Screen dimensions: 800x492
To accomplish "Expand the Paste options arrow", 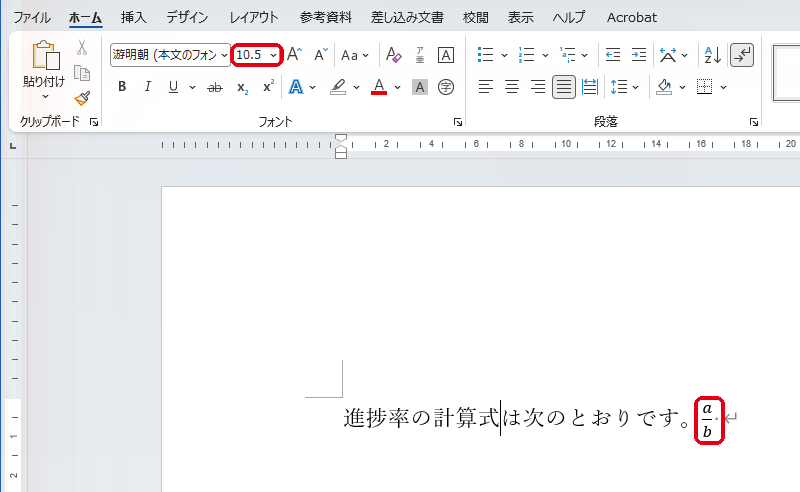I will tap(45, 96).
